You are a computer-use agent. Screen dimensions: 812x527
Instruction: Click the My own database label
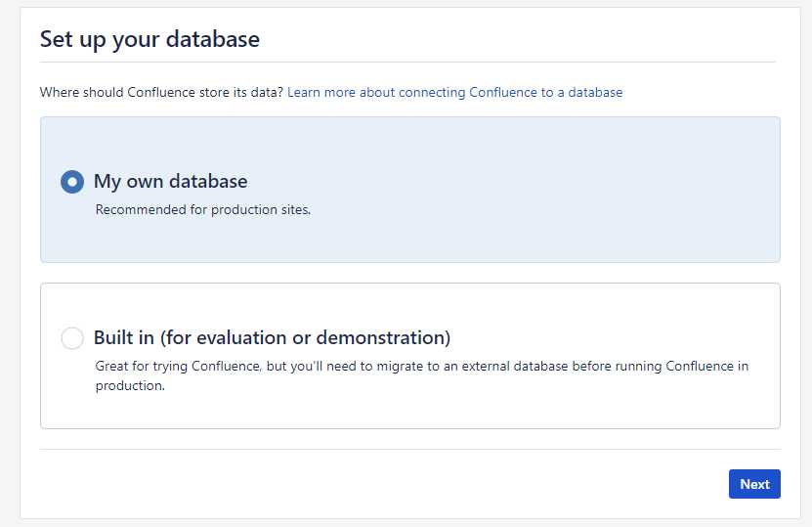pyautogui.click(x=170, y=181)
